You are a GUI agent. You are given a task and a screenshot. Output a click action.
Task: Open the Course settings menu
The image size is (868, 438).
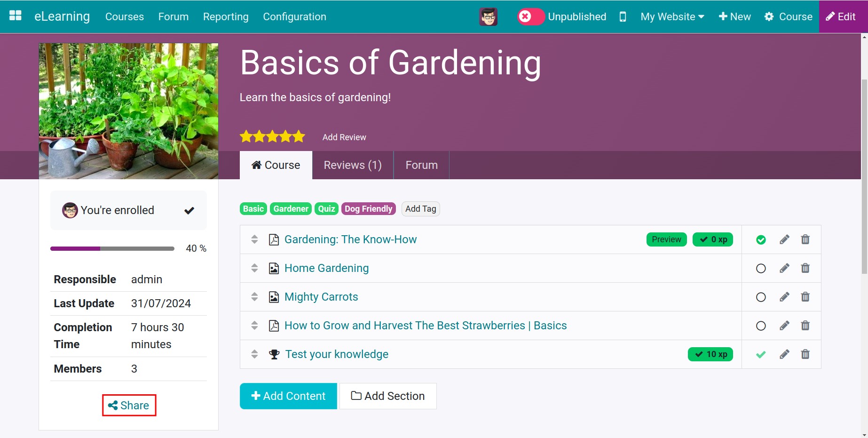pos(788,16)
